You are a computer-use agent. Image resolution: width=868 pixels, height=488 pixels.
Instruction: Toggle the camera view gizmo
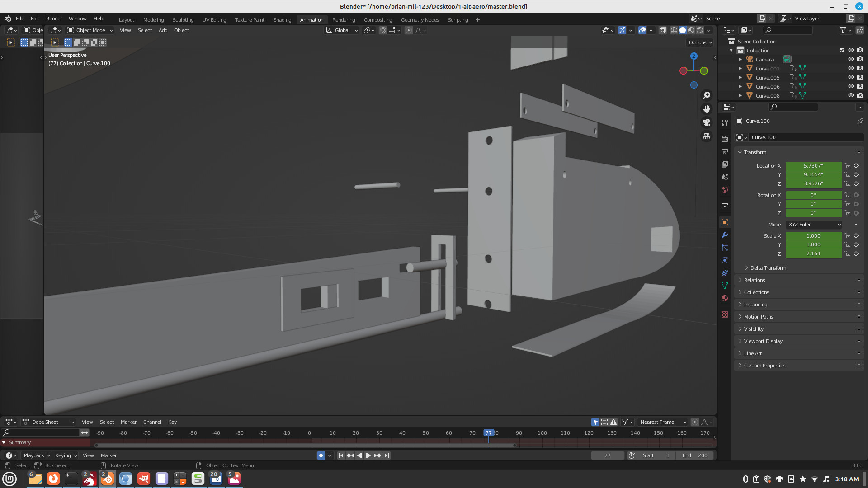click(x=707, y=122)
